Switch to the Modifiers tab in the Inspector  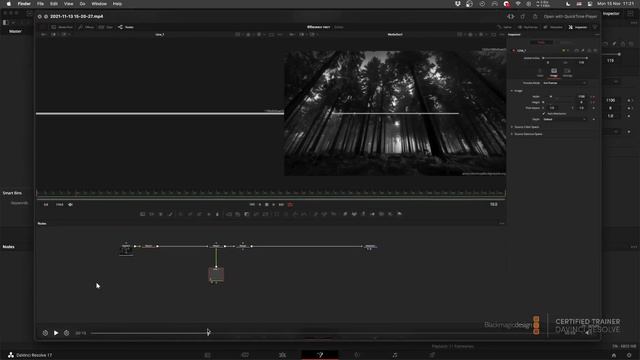566,42
